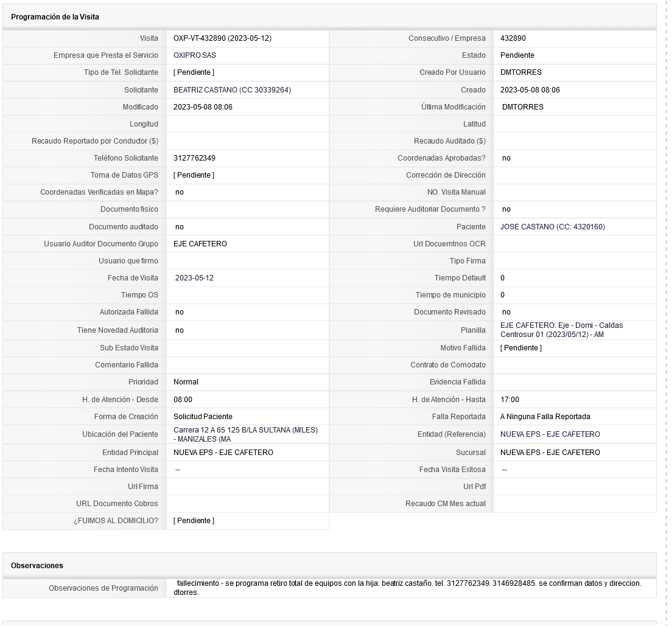The image size is (672, 629).
Task: Open solicitante BEATRIZ CASTANO link
Action: (232, 90)
